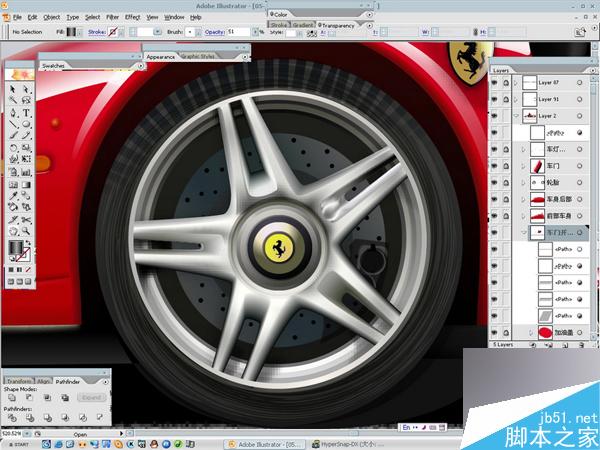Toggle visibility of the 轮胎 layer
This screenshot has height=450, width=600.
click(x=494, y=183)
